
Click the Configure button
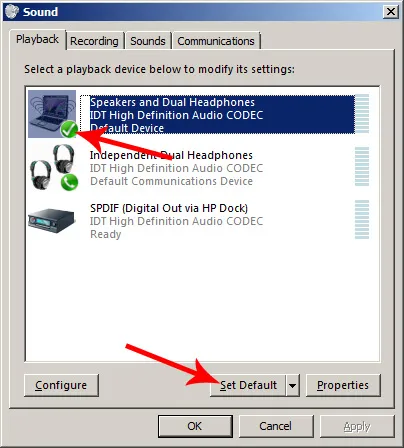pos(61,385)
